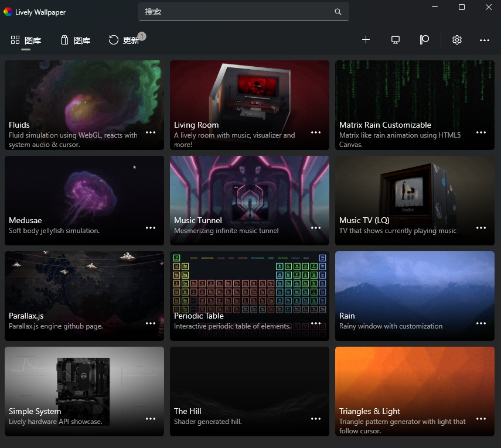The width and height of the screenshot is (501, 448).
Task: Switch to the 图库 tab with bag icon
Action: tap(75, 40)
